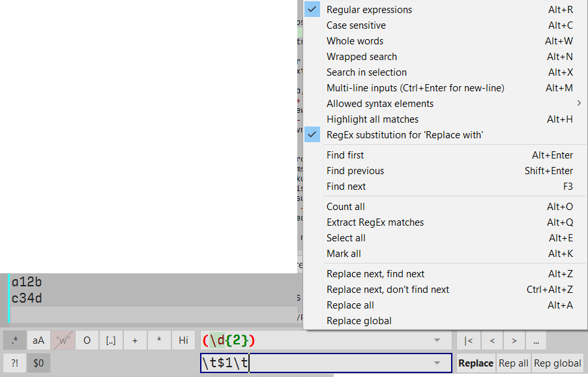Toggle the '$0' RegEx substitution button
The image size is (588, 377).
click(x=38, y=363)
